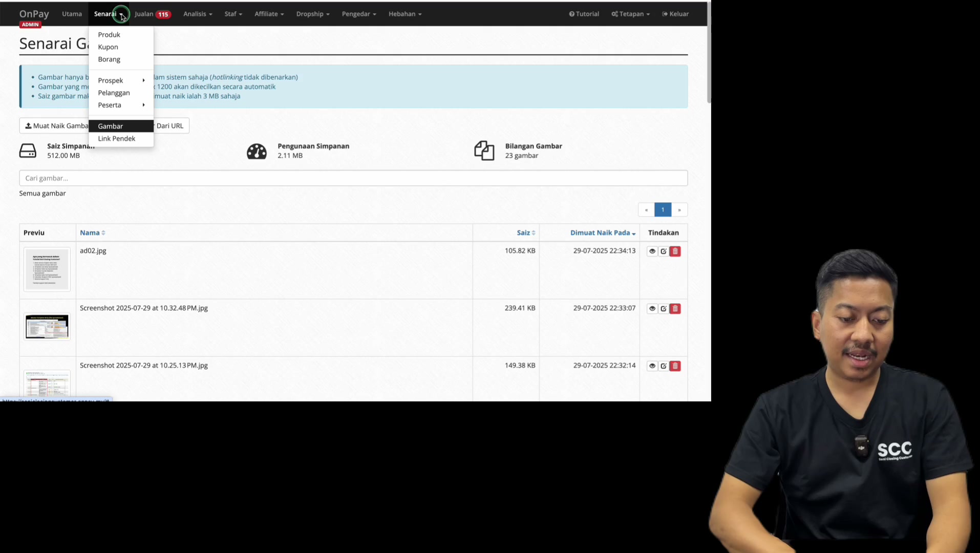Select Borang from Senarai dropdown
The width and height of the screenshot is (980, 553).
[121, 59]
